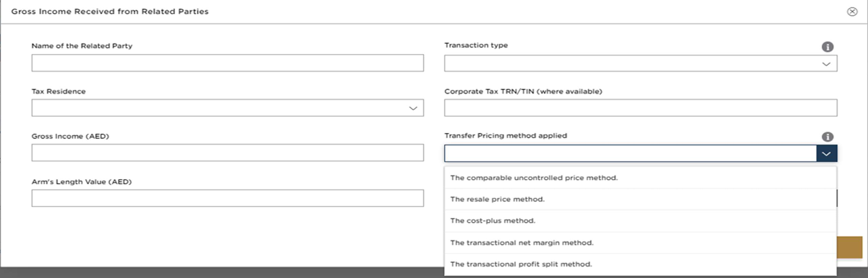Image resolution: width=868 pixels, height=278 pixels.
Task: Click the Arm's Length Value (AED) field
Action: 227,198
